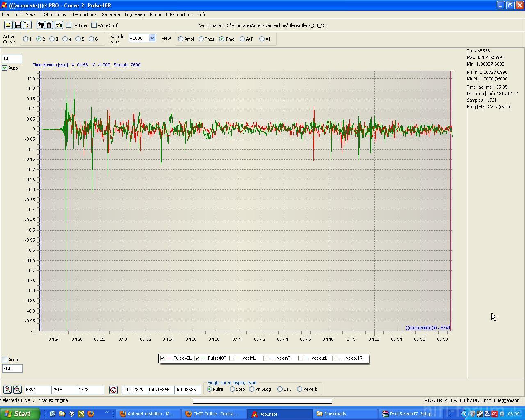Click the open folder toolbar icon
Viewport: 525px width, 420px height.
pyautogui.click(x=8, y=25)
